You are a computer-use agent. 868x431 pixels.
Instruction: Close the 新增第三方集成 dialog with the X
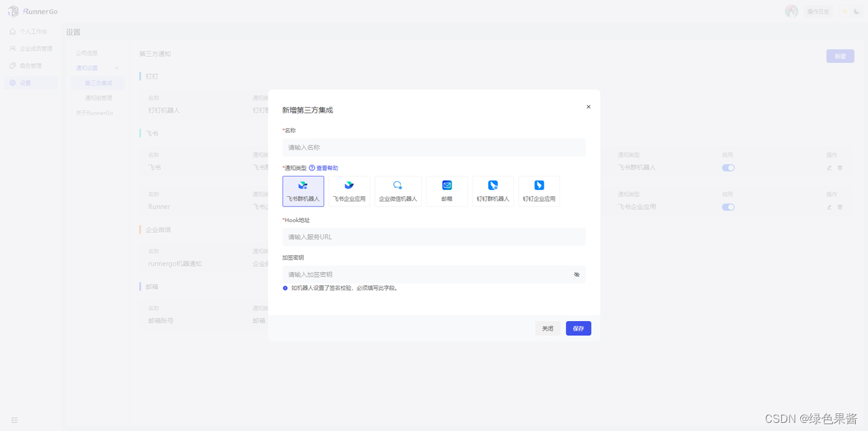pyautogui.click(x=588, y=107)
